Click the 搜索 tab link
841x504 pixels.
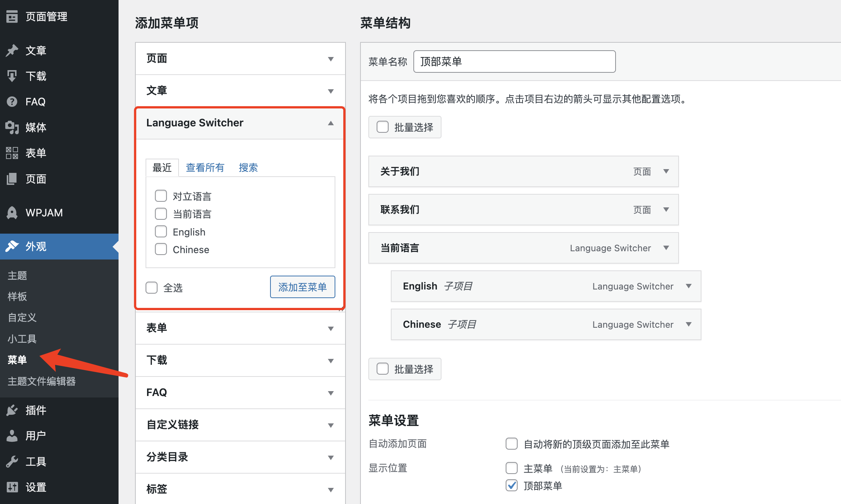(248, 168)
